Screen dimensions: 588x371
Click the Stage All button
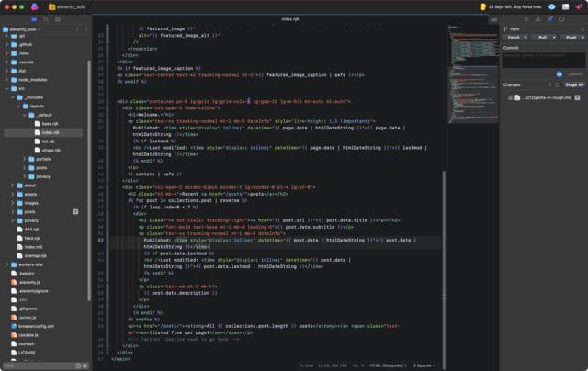point(574,85)
